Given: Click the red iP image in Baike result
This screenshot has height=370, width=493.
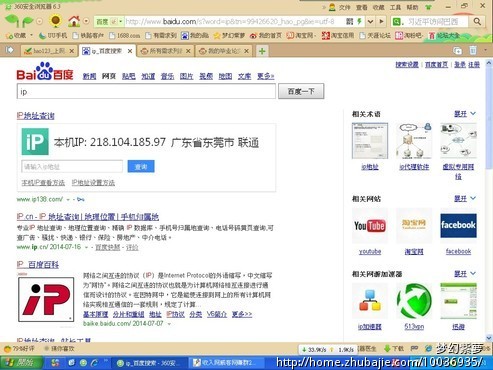Looking at the screenshot, I should [x=46, y=299].
